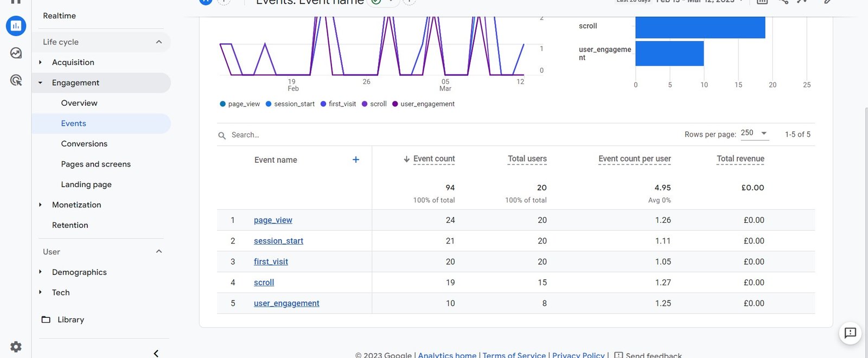The height and width of the screenshot is (358, 868).
Task: Click the session_start event count cell 21
Action: 450,241
